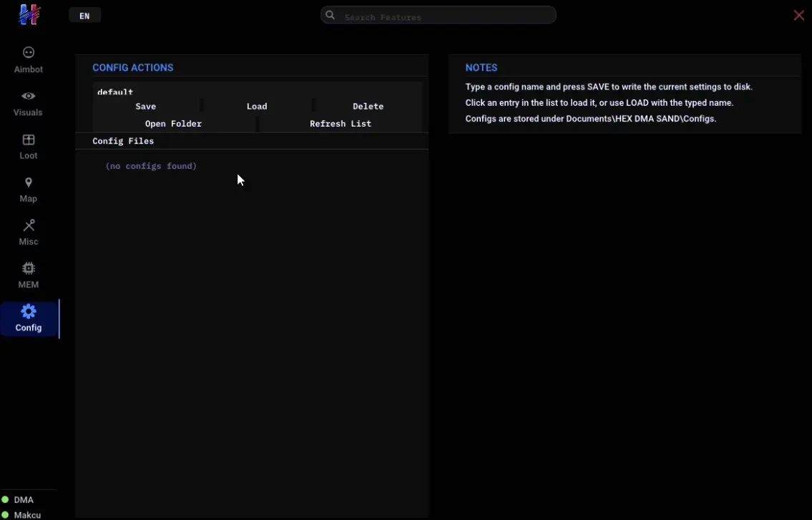Open the Aimbot section icon
Image resolution: width=812 pixels, height=520 pixels.
point(29,52)
